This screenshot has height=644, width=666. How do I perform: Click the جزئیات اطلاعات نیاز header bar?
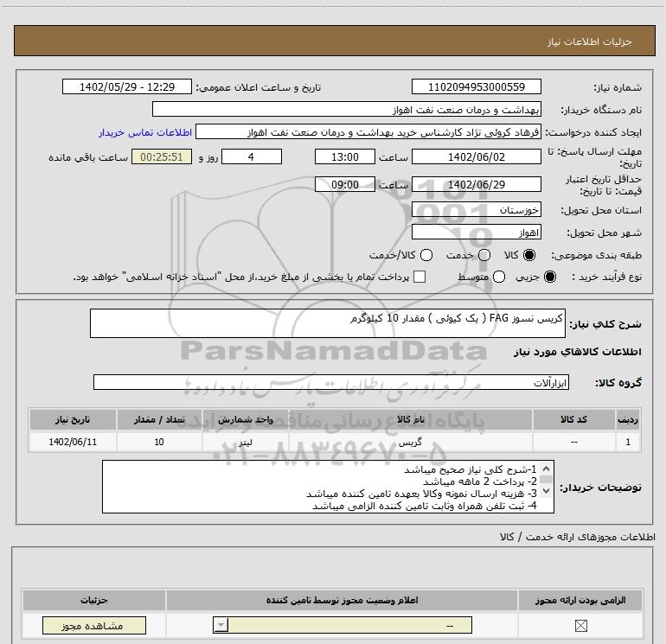click(334, 41)
